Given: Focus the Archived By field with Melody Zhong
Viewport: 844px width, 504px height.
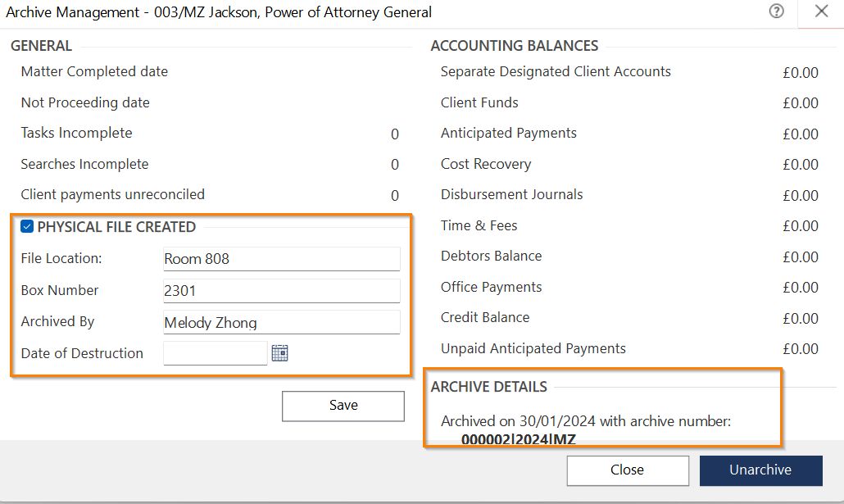Looking at the screenshot, I should (281, 322).
